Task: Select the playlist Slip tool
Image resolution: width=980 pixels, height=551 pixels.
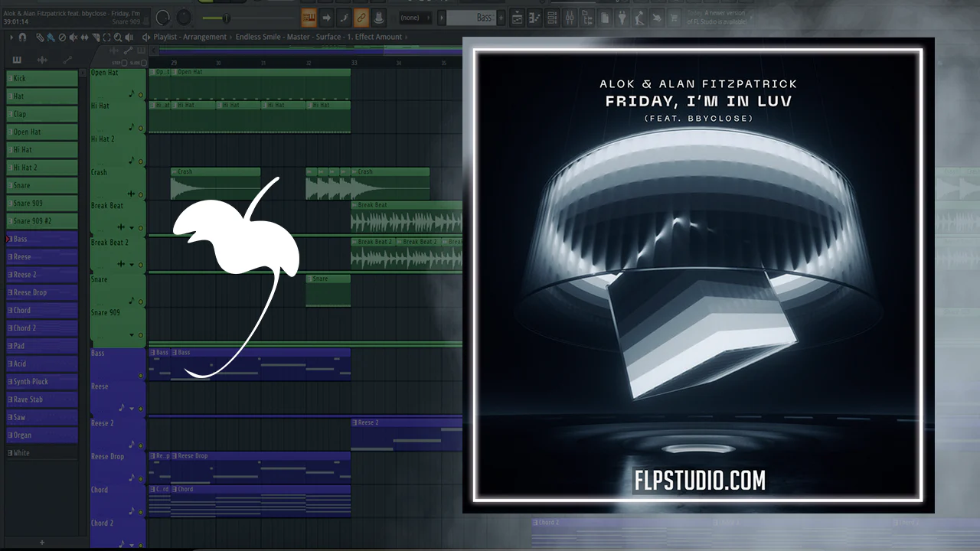Action: pos(84,37)
